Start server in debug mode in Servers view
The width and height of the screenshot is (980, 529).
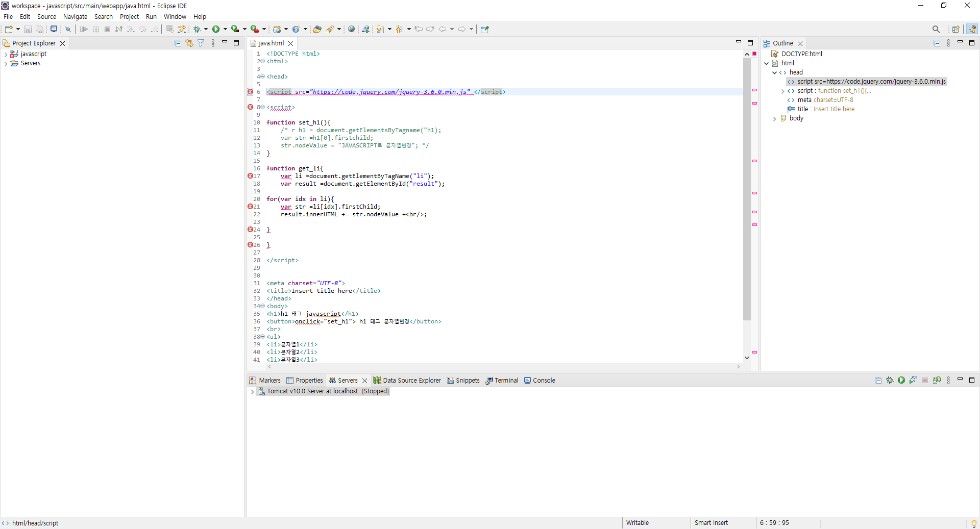pos(890,380)
